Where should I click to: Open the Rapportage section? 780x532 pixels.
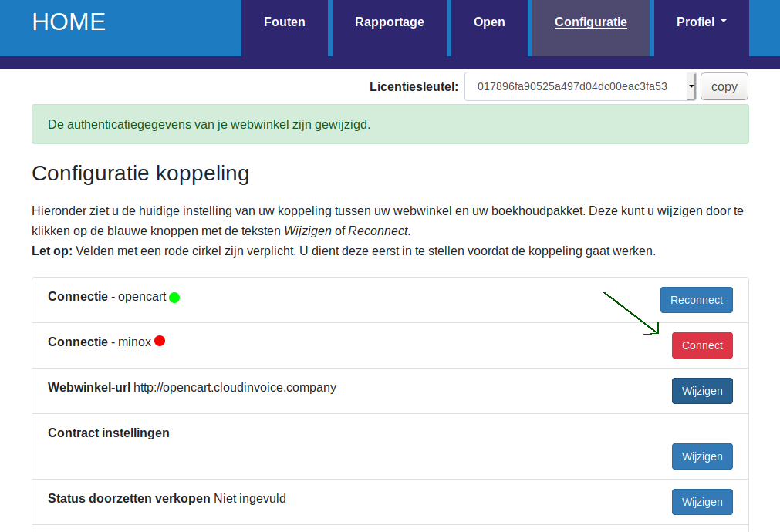(389, 22)
